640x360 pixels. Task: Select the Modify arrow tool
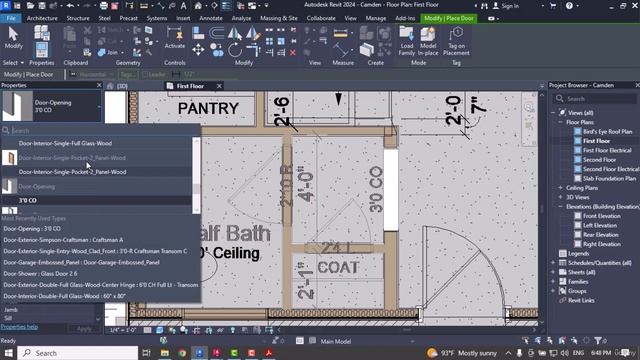[x=13, y=38]
